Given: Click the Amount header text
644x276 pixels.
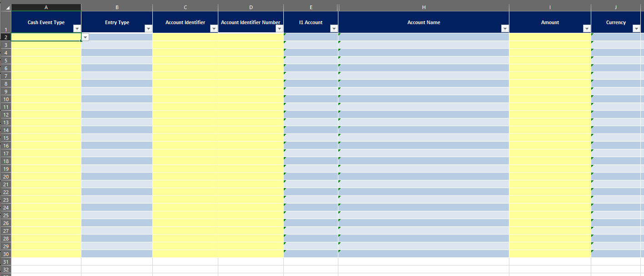Looking at the screenshot, I should pyautogui.click(x=550, y=22).
